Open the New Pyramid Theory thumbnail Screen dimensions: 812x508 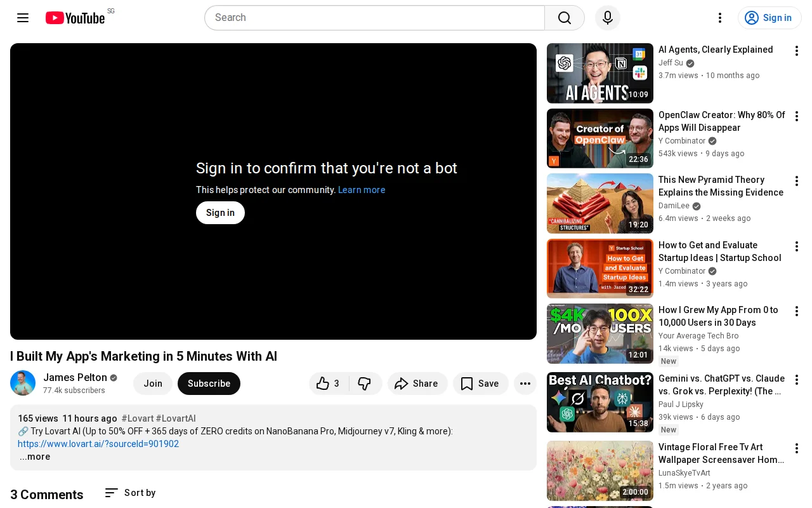(x=600, y=203)
